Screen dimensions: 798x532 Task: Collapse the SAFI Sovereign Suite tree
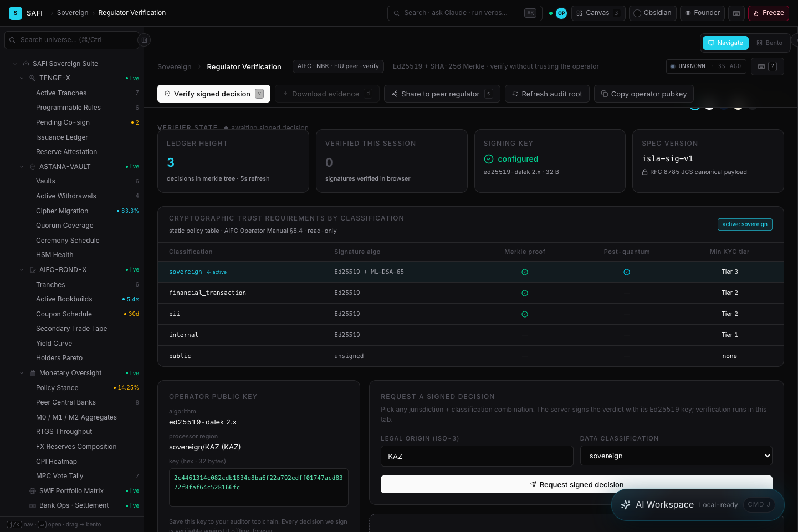[x=15, y=64]
